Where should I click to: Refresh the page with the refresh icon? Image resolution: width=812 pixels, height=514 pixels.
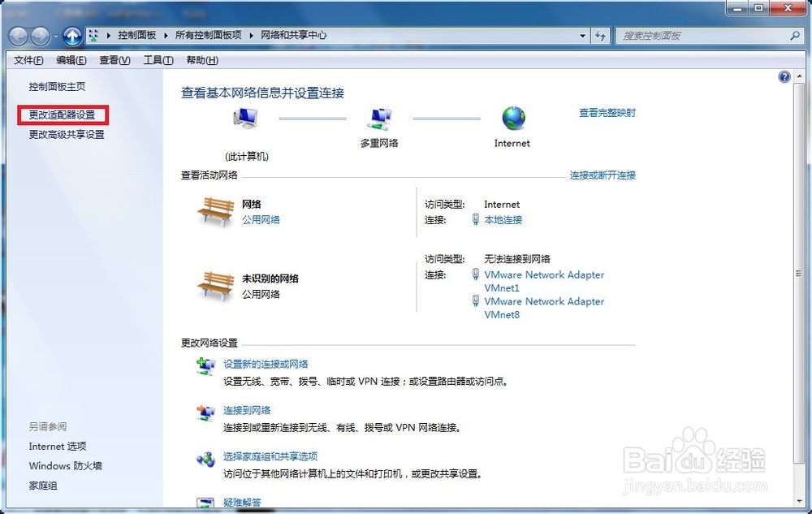[x=599, y=36]
